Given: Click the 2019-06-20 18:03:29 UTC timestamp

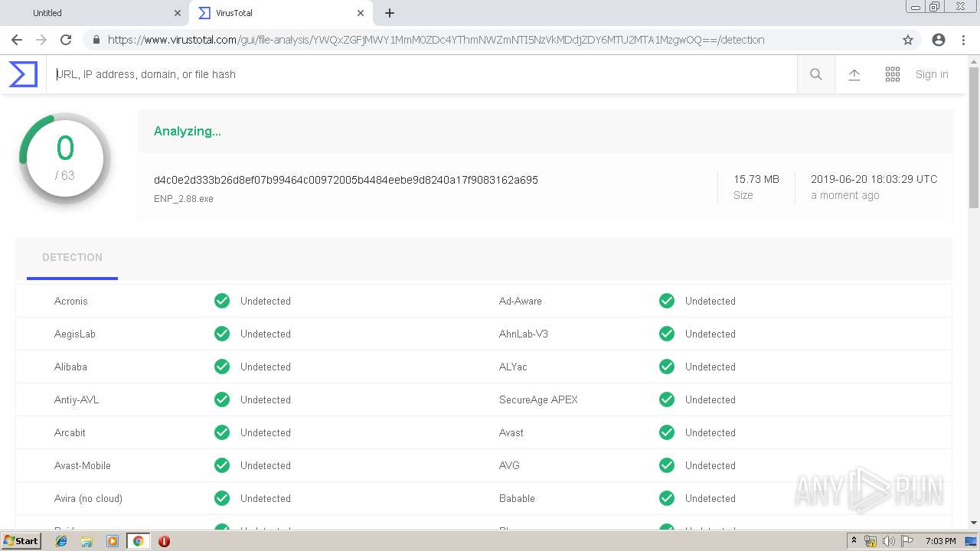Looking at the screenshot, I should 874,179.
